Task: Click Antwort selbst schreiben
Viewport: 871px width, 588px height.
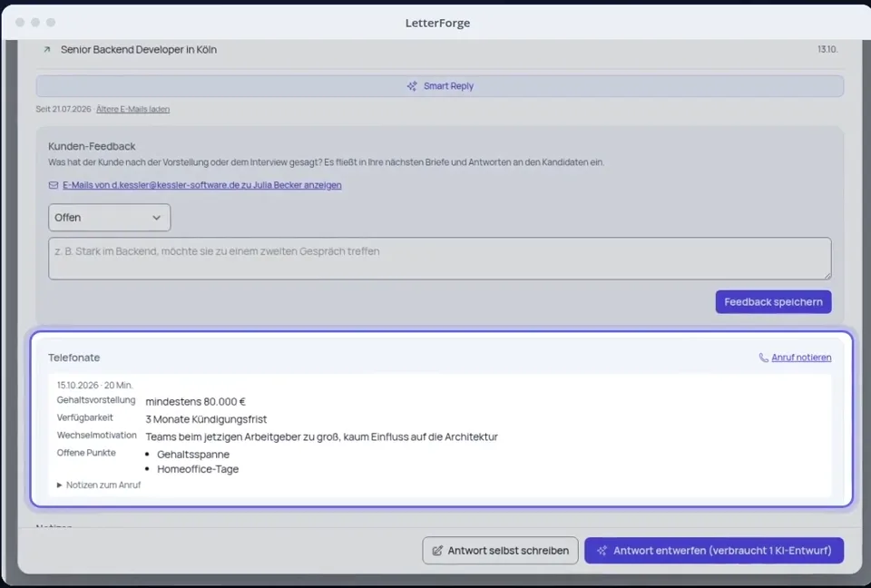Action: pos(500,550)
